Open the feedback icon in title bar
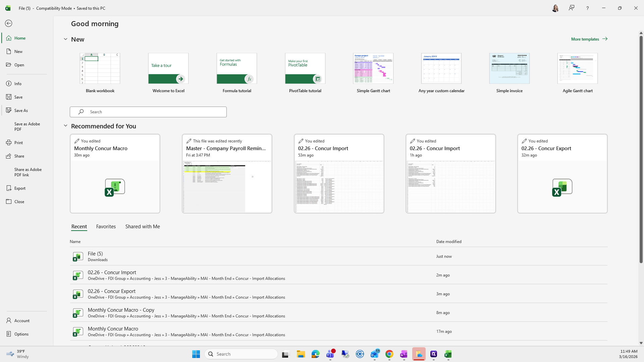644x362 pixels. (x=572, y=8)
